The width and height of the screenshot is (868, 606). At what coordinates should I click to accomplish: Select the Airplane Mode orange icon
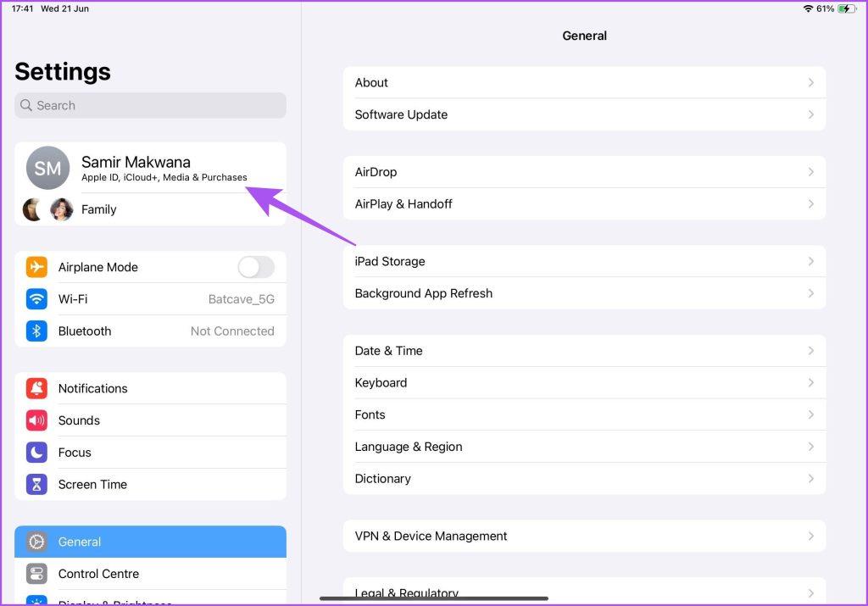coord(36,267)
